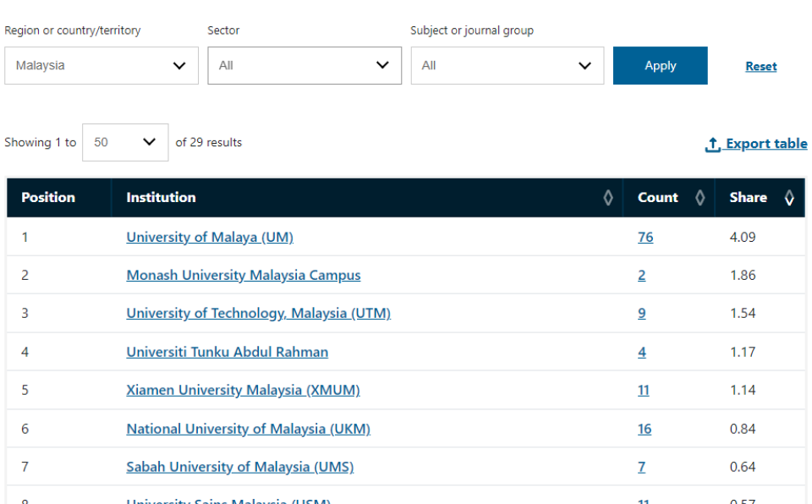
Task: Open the Subject or journal group dropdown
Action: (507, 65)
